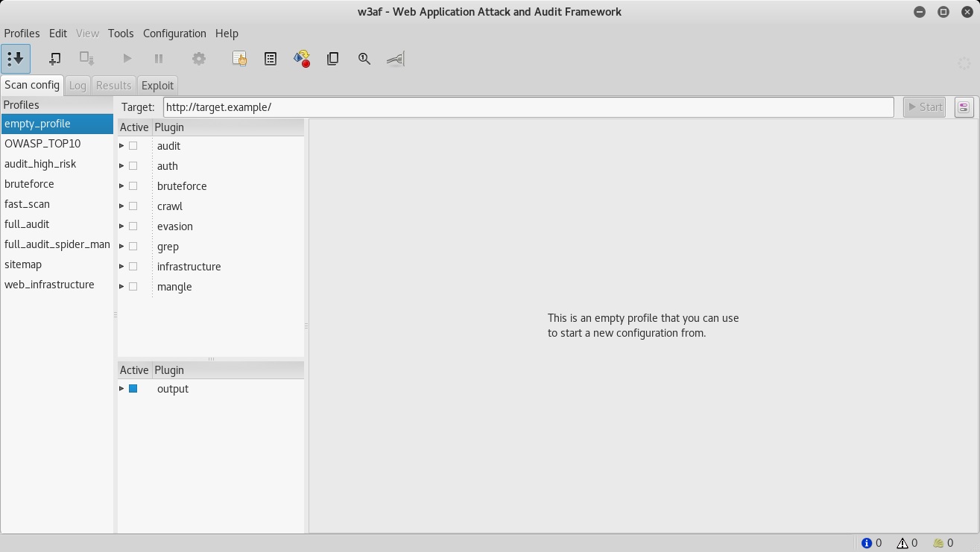Screen dimensions: 980x552
Task: Click into the Target URL field
Action: [x=528, y=107]
